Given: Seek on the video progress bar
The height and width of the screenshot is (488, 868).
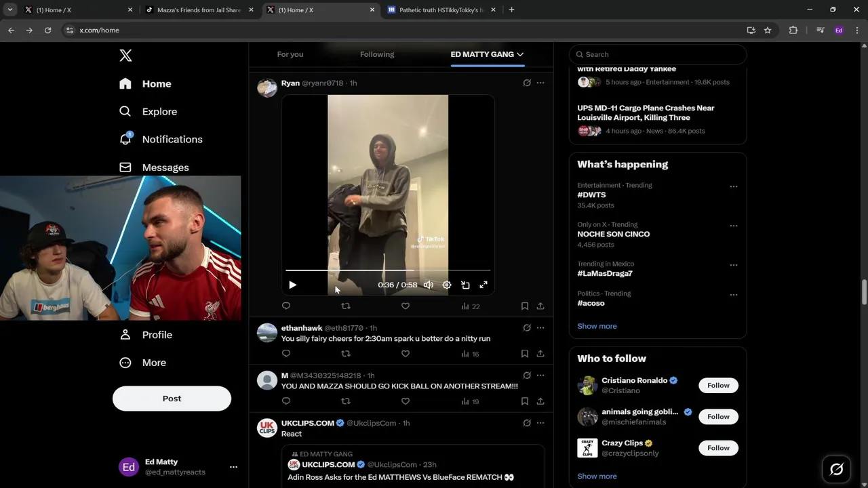Looking at the screenshot, I should [388, 270].
